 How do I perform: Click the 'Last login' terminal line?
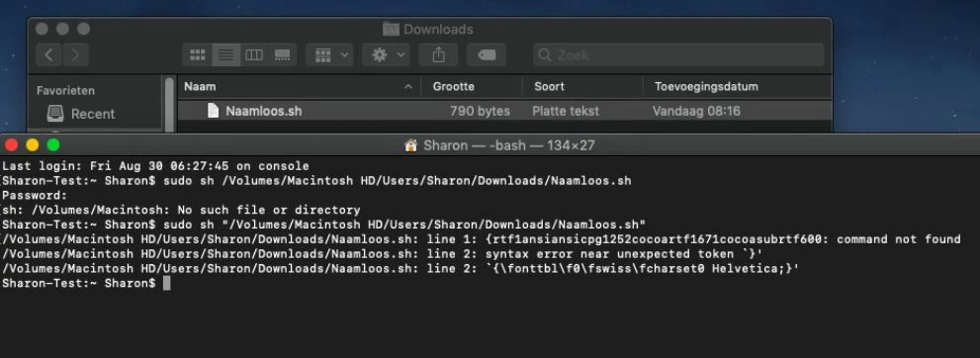[155, 166]
